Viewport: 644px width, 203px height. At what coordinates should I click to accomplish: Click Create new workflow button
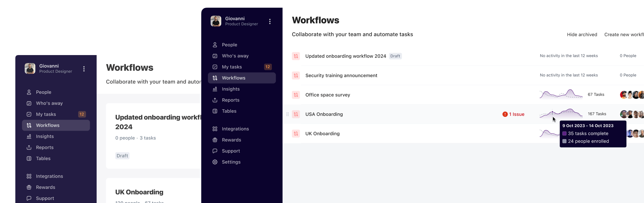click(x=624, y=35)
